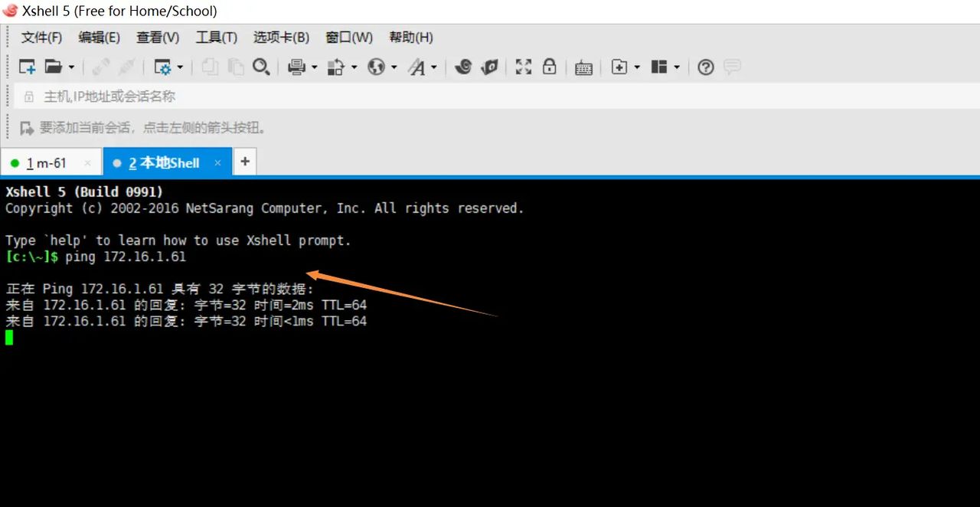Screen dimensions: 980x507
Task: Open the sessions dialog folder icon
Action: (54, 67)
